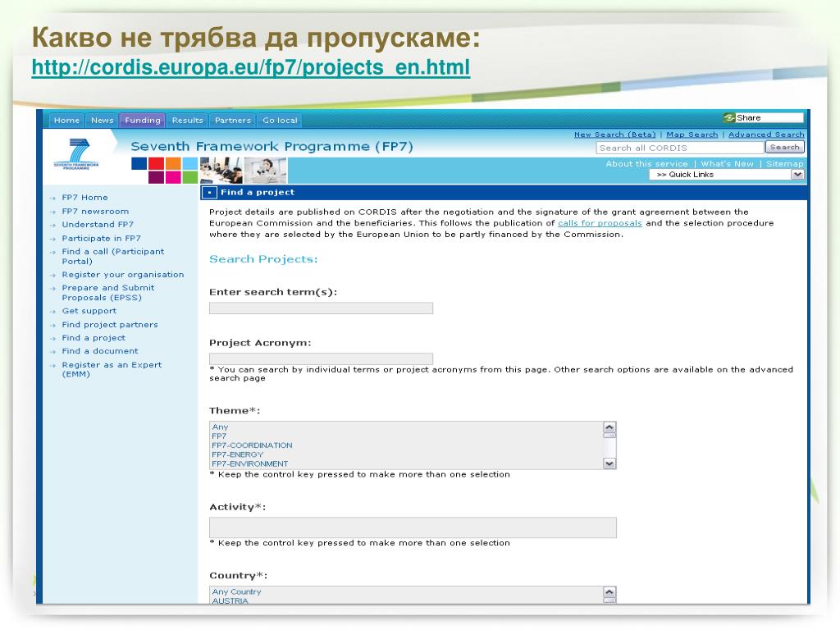This screenshot has height=630, width=840.
Task: Open the Results tab
Action: coord(188,121)
